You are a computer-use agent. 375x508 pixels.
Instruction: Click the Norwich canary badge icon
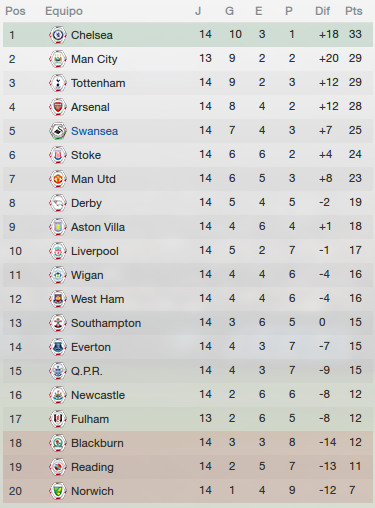(x=58, y=491)
